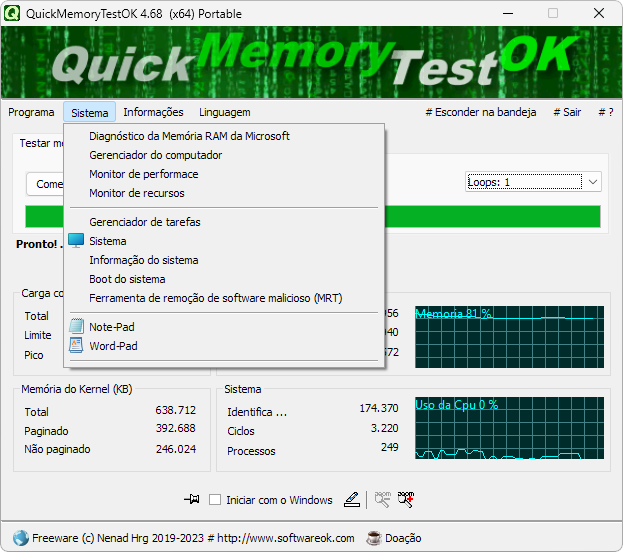Click the Pronto! status text

39,244
